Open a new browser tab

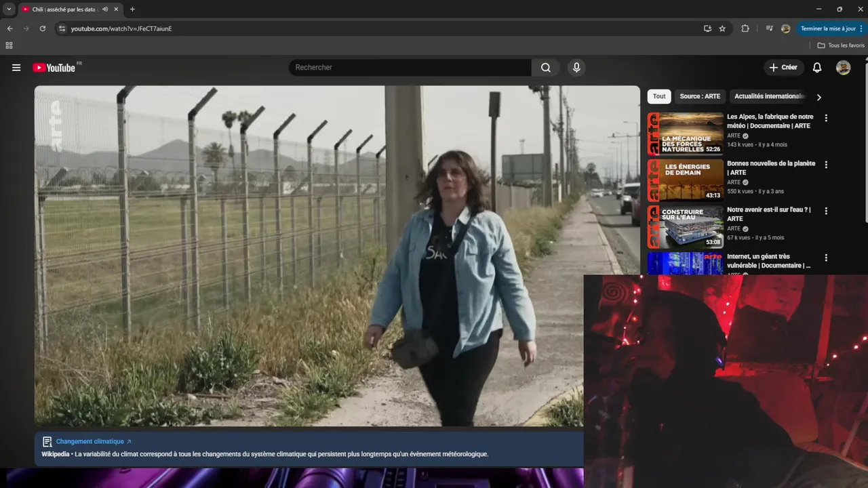pos(132,9)
